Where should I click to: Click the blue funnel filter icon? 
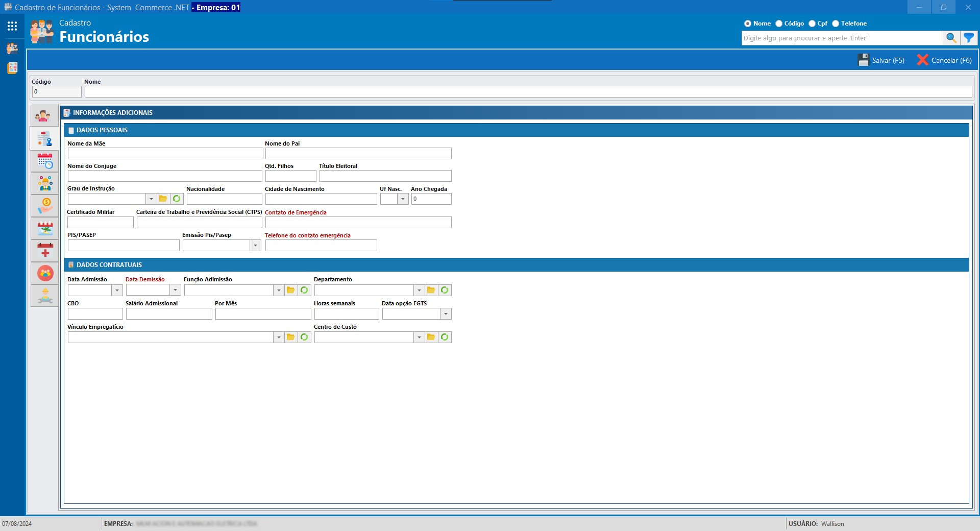coord(968,38)
